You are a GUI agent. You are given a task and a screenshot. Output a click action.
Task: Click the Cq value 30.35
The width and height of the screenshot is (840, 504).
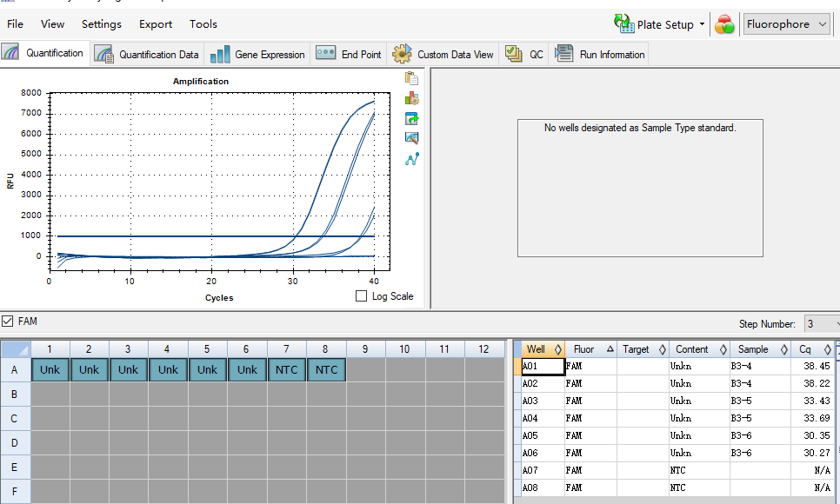(x=817, y=435)
